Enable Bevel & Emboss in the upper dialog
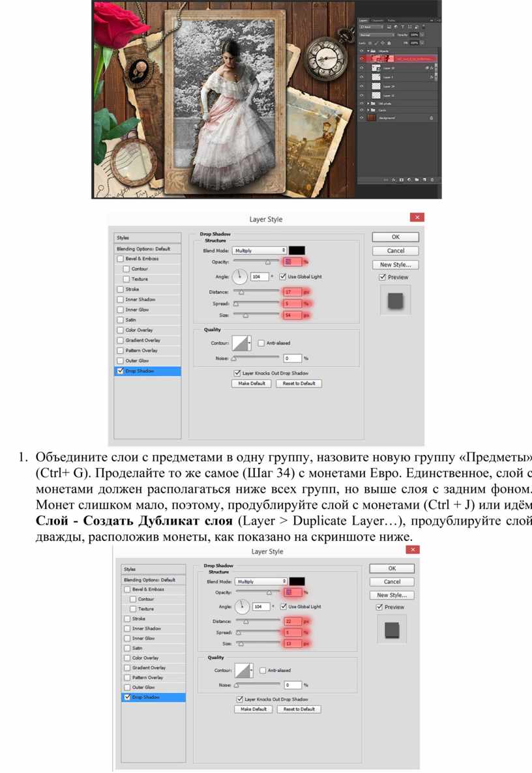 tap(120, 258)
